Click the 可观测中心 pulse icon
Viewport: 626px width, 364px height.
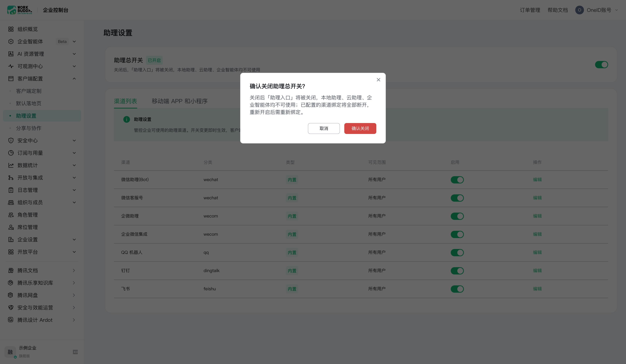tap(11, 66)
